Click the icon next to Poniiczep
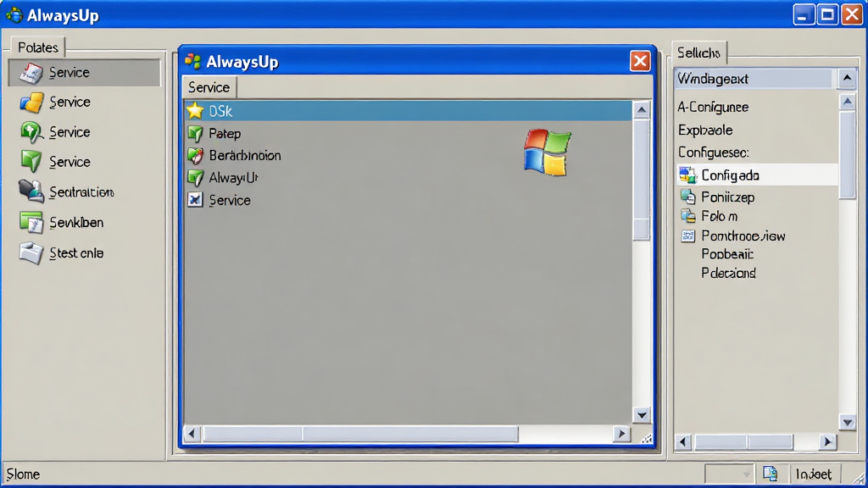This screenshot has width=868, height=488. [687, 197]
